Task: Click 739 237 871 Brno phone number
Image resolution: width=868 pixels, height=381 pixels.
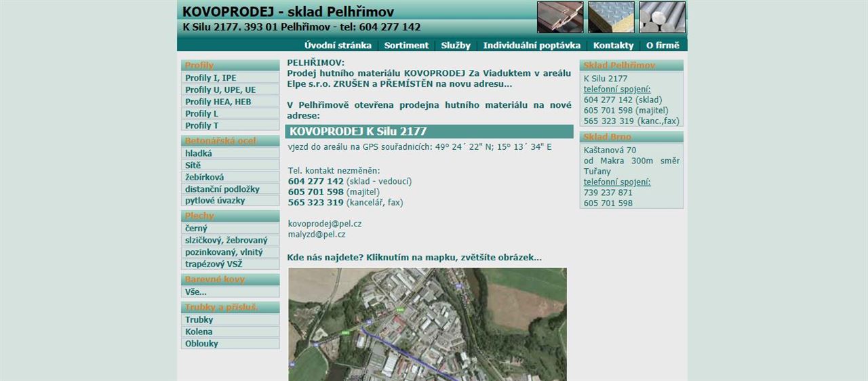Action: coord(608,193)
